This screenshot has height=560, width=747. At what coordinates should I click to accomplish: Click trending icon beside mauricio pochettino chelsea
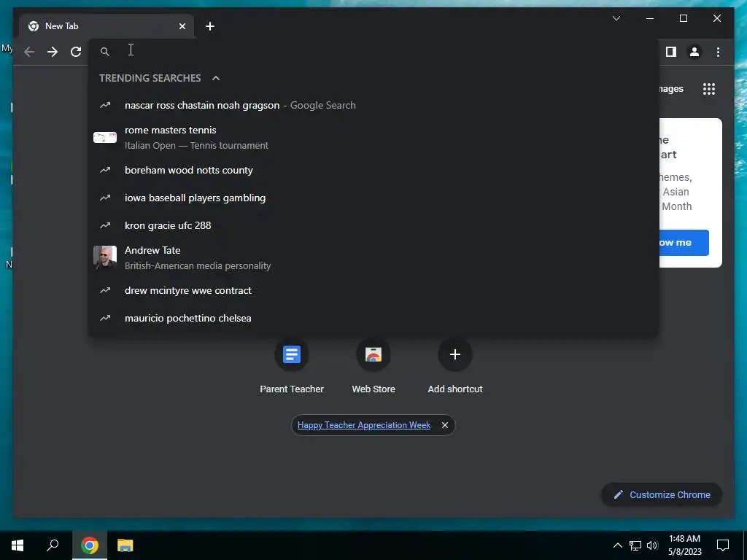pos(105,318)
